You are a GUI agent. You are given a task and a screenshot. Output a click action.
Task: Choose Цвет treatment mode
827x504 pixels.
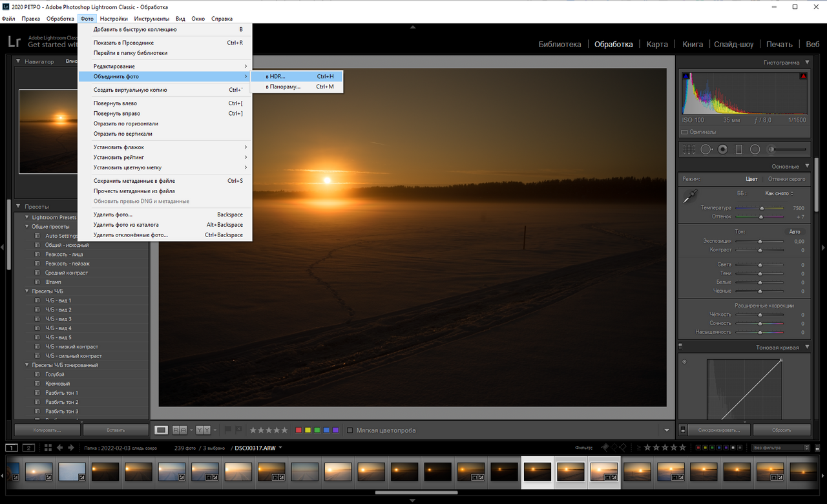751,179
